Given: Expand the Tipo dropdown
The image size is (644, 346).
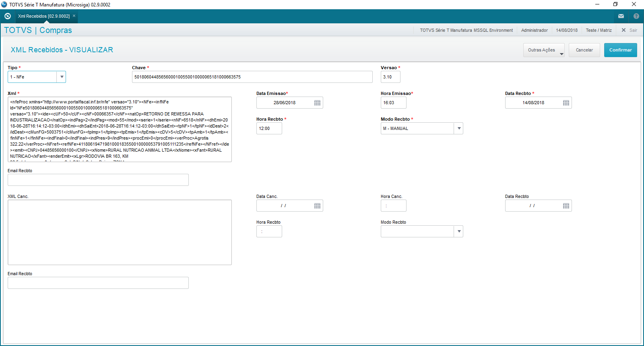Looking at the screenshot, I should tap(61, 77).
